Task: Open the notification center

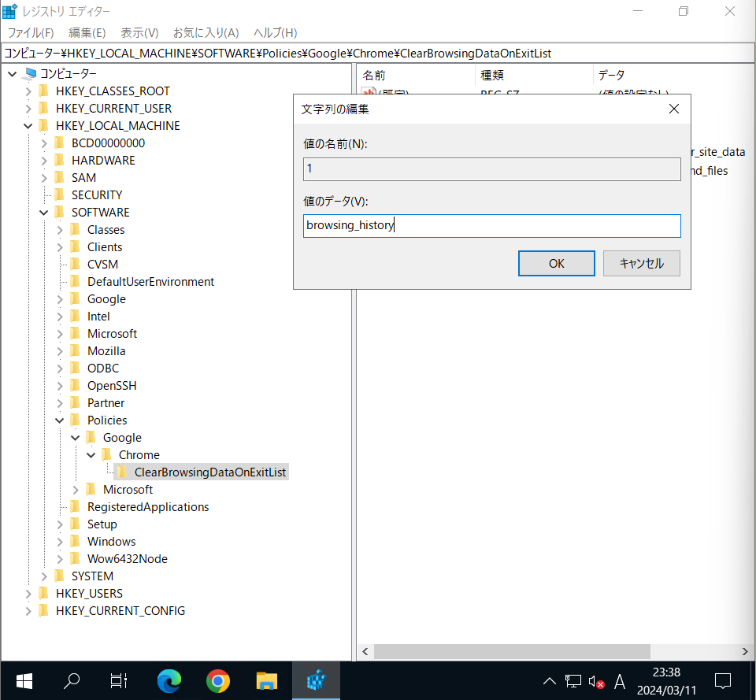Action: coord(723,681)
